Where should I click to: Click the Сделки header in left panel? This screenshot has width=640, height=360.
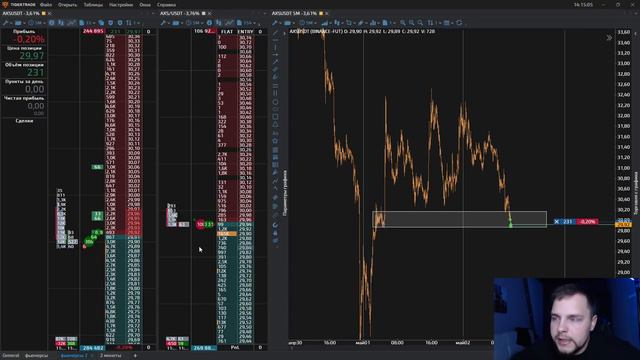[x=24, y=121]
